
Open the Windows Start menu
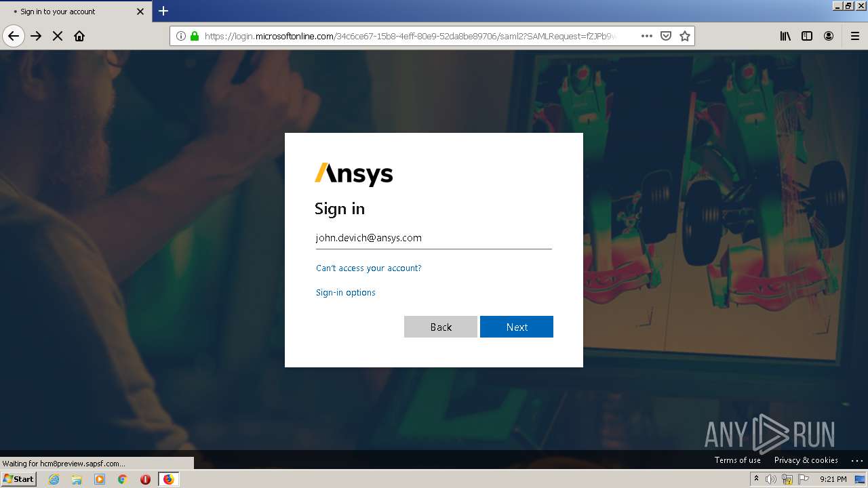[x=18, y=479]
